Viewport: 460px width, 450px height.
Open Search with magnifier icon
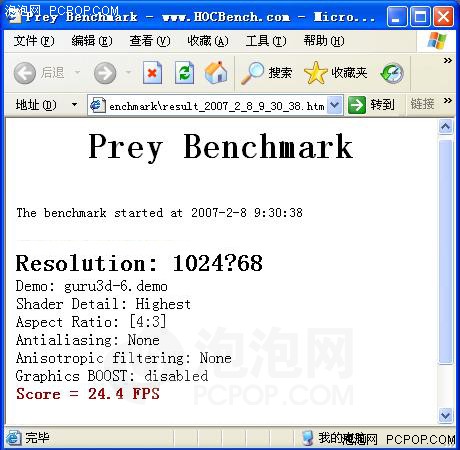pos(252,73)
